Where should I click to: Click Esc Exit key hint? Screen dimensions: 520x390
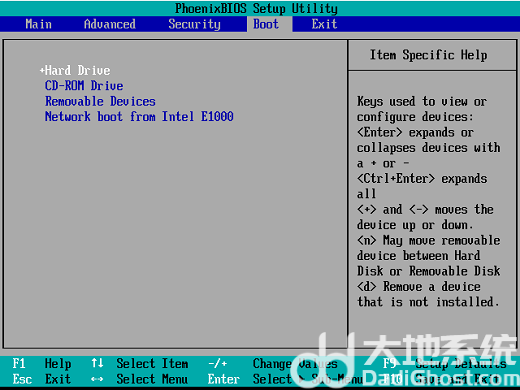coord(42,379)
